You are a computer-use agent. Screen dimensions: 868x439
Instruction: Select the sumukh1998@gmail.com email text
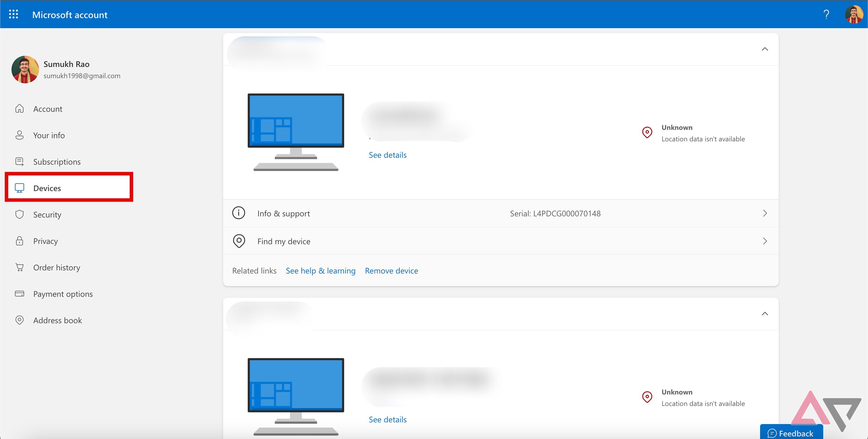(82, 76)
